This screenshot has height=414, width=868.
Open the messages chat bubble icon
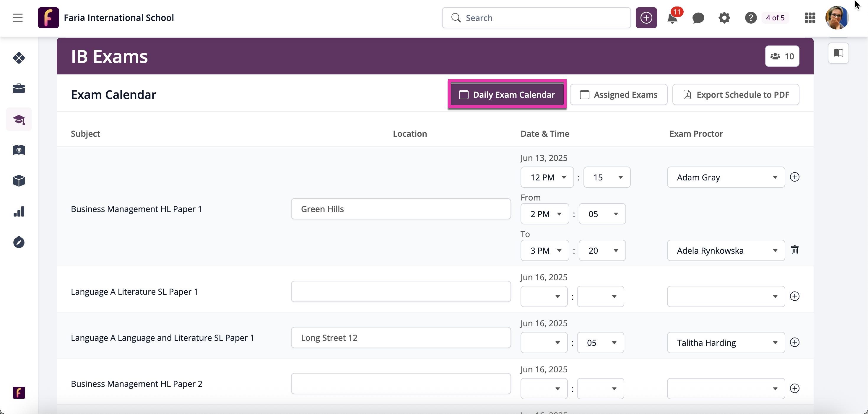698,18
